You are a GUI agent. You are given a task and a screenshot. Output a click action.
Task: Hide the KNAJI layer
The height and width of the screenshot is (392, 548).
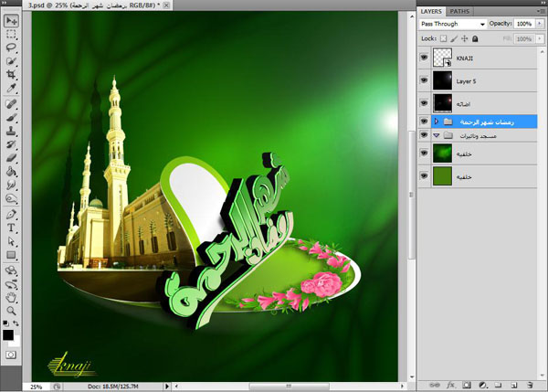(x=424, y=58)
